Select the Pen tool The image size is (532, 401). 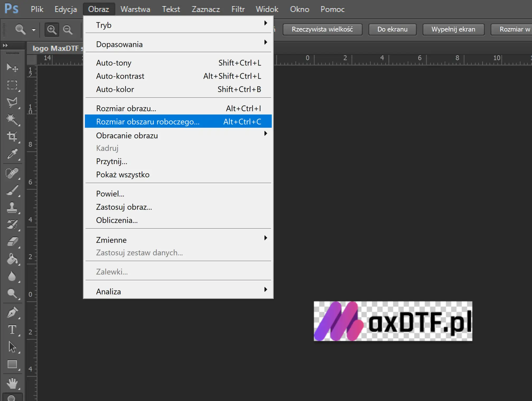coord(12,313)
